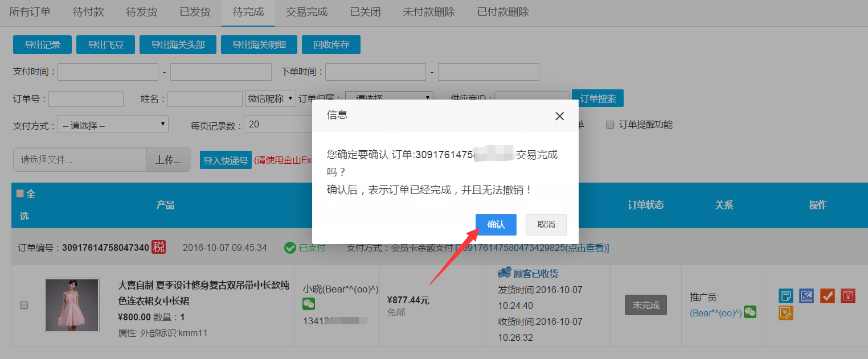This screenshot has width=868, height=359.
Task: Open the 每页记录数 dropdown showing 20
Action: [x=278, y=125]
